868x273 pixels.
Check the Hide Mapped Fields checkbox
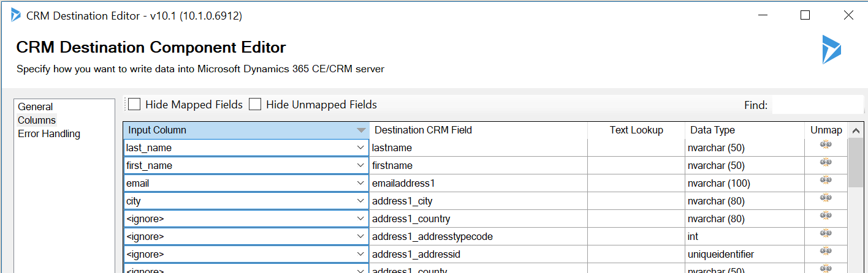point(134,105)
